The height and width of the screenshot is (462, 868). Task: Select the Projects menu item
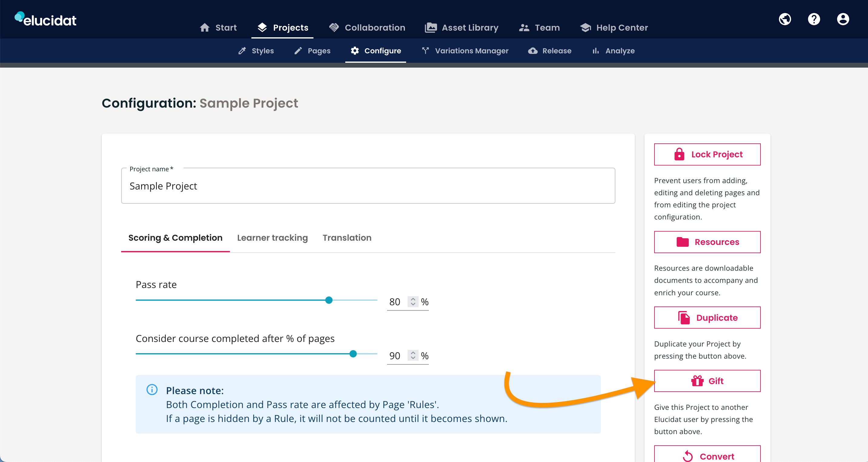(282, 28)
